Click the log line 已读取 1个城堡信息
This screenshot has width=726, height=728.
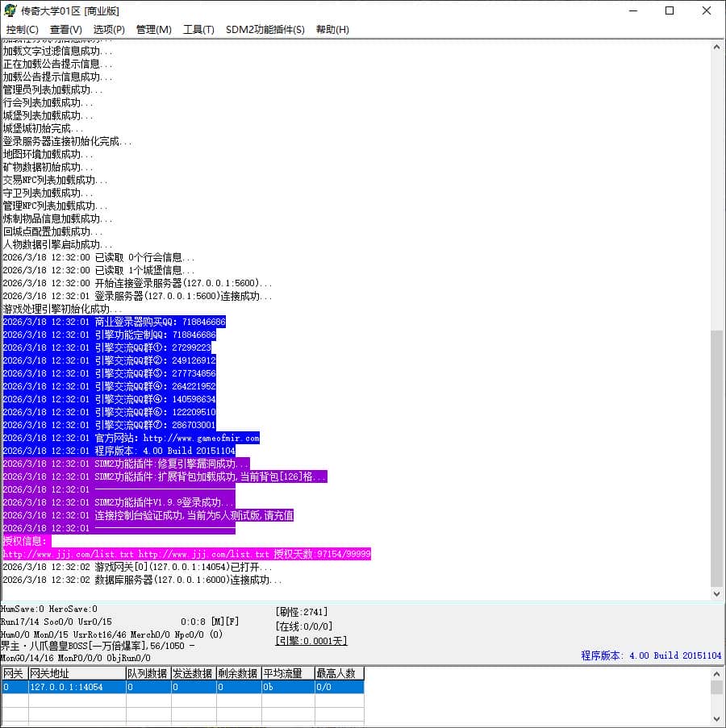(x=98, y=270)
